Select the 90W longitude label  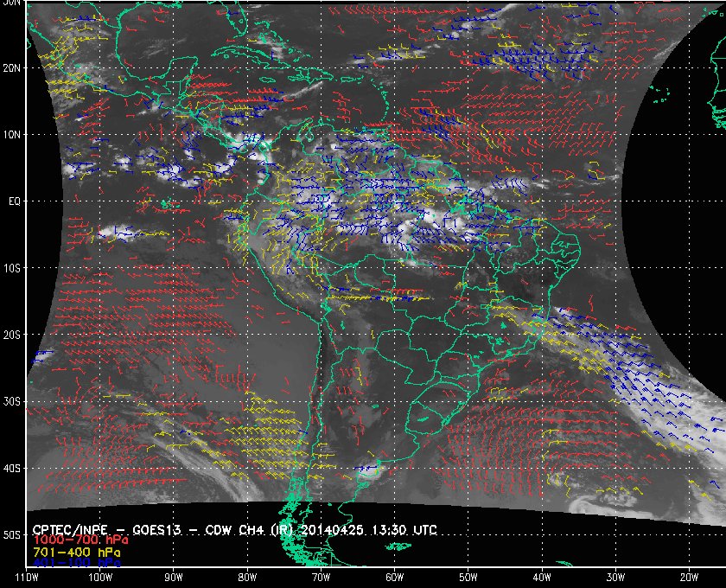click(174, 578)
